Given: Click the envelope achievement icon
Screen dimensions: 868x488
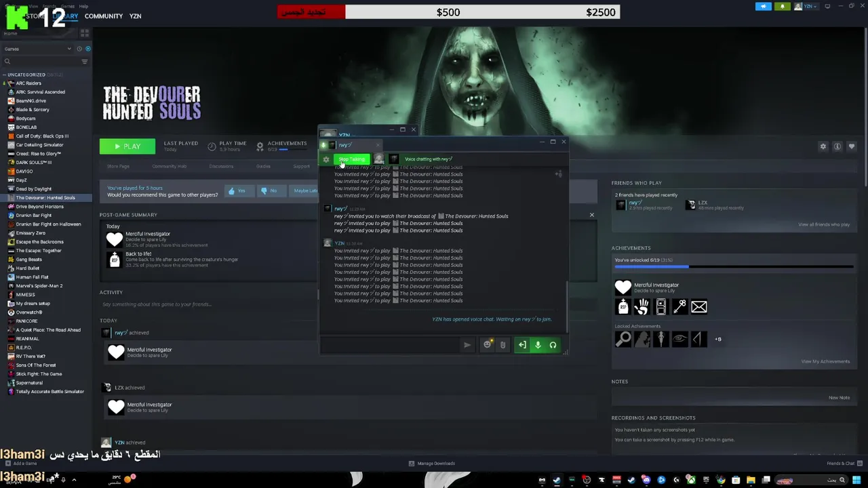Looking at the screenshot, I should (x=699, y=307).
